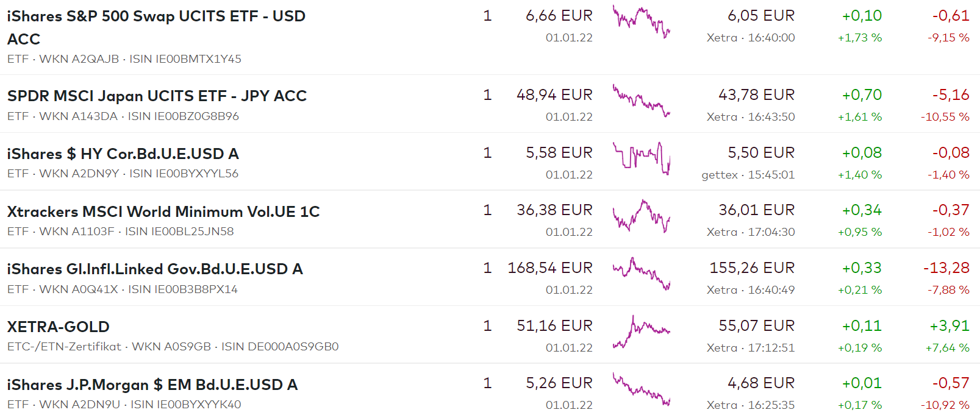
Task: Click the +3,91 XETRA-GOLD total gain
Action: point(949,326)
